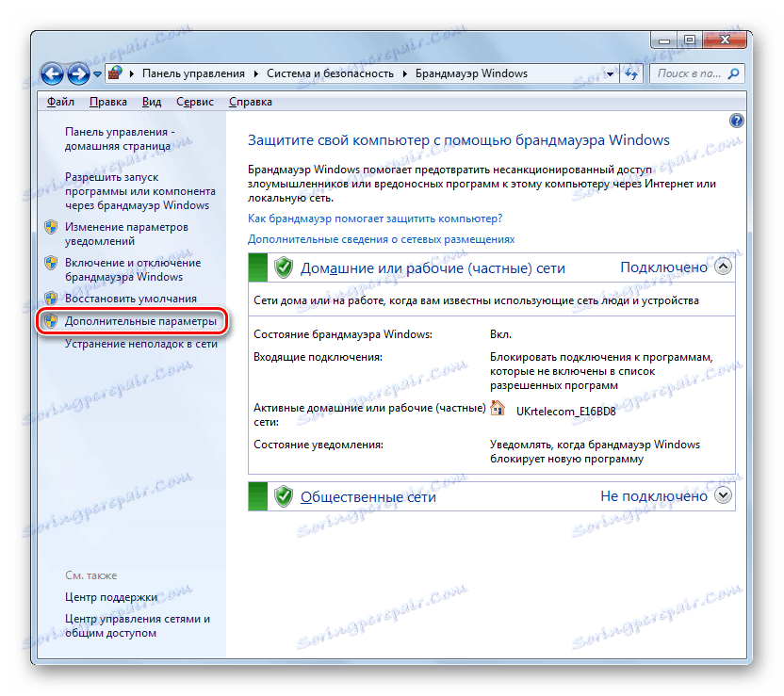Open Как брандмауэр помогает защитить компьютер? link
This screenshot has height=696, width=784.
pos(375,219)
